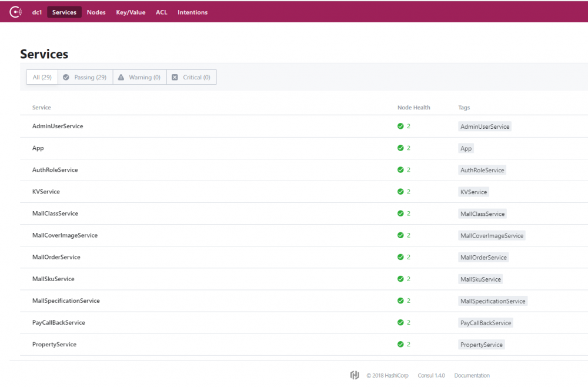
Task: Click the MallOrderService tag
Action: coord(483,257)
